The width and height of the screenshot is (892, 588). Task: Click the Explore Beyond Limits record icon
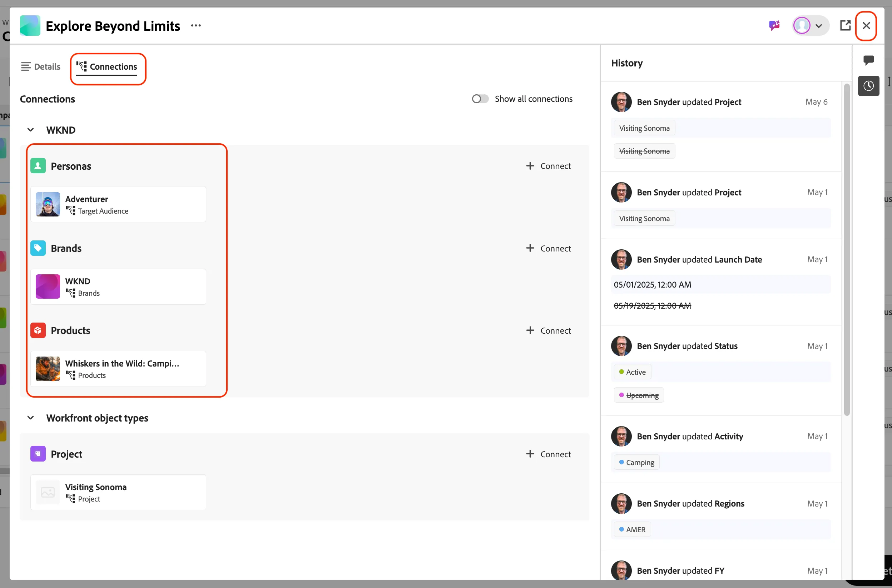tap(30, 25)
